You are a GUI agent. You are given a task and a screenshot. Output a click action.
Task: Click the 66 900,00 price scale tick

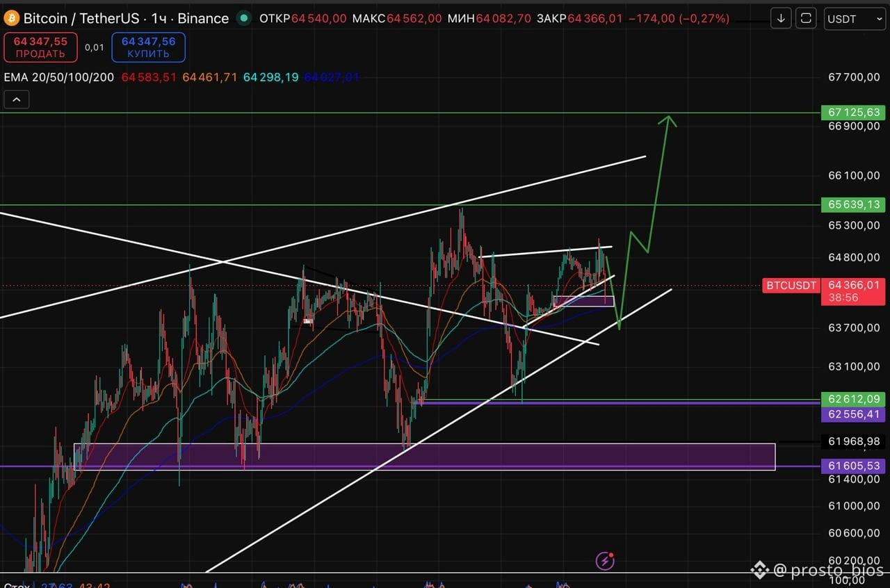(855, 126)
